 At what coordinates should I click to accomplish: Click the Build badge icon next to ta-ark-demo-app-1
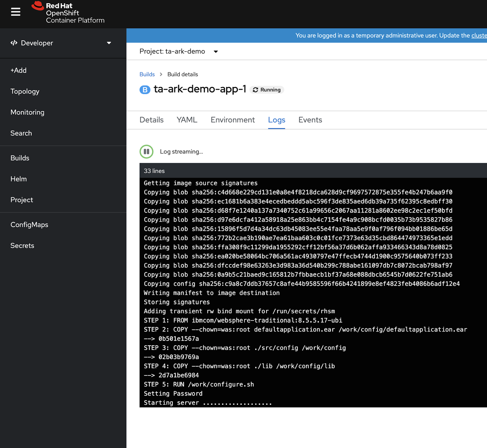coord(145,90)
